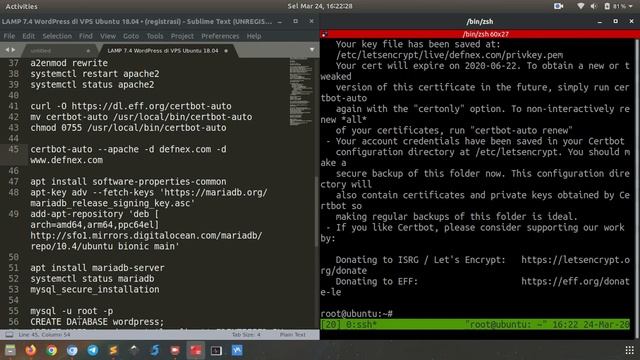Click the /bin/zsh 60x27 red terminal titlebar
Viewport: 640px width, 360px height.
pyautogui.click(x=480, y=34)
